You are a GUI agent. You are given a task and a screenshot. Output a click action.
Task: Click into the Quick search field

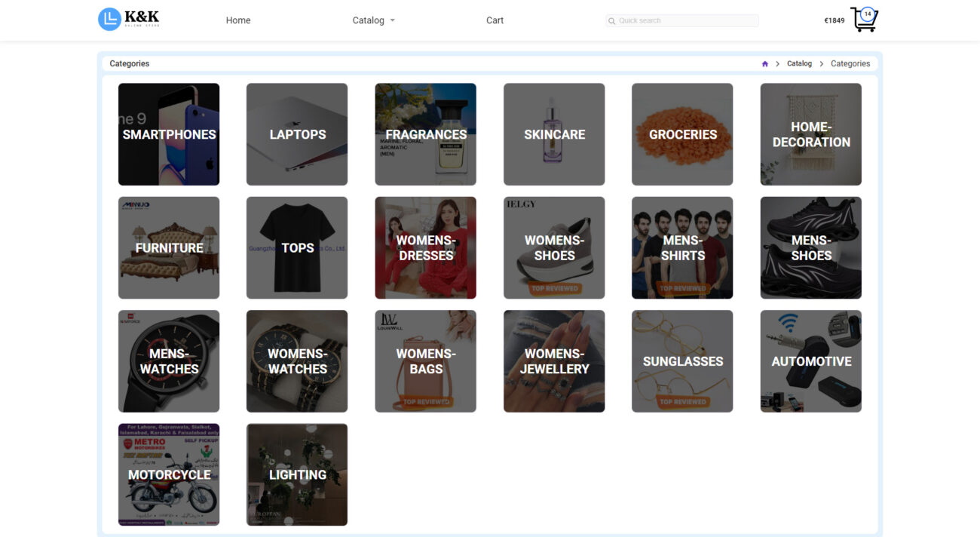(686, 21)
